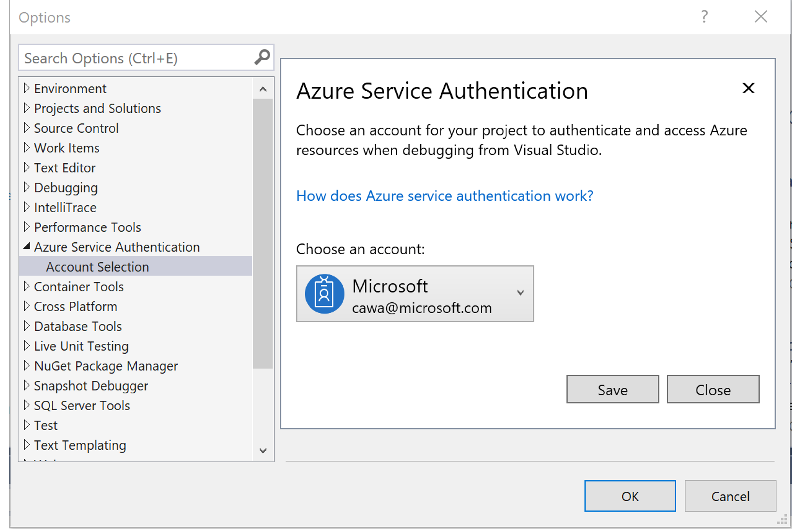Close the Azure Service Authentication panel
The height and width of the screenshot is (531, 792).
748,88
